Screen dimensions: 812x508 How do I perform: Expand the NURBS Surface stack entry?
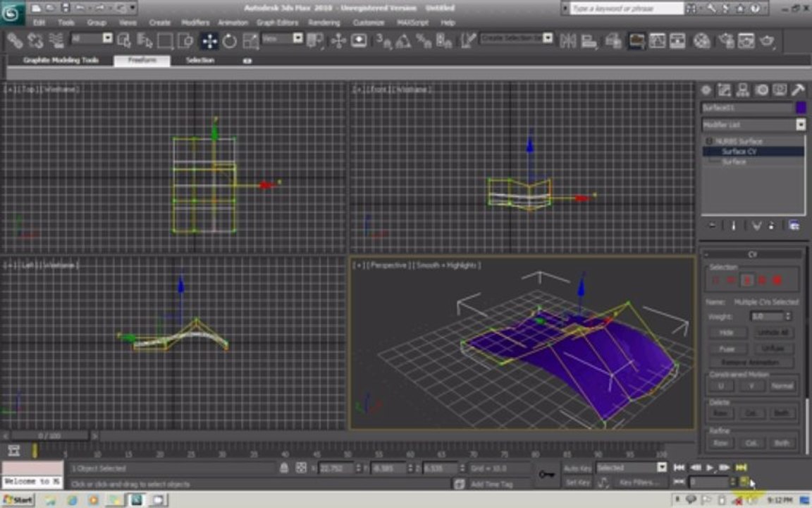(709, 141)
